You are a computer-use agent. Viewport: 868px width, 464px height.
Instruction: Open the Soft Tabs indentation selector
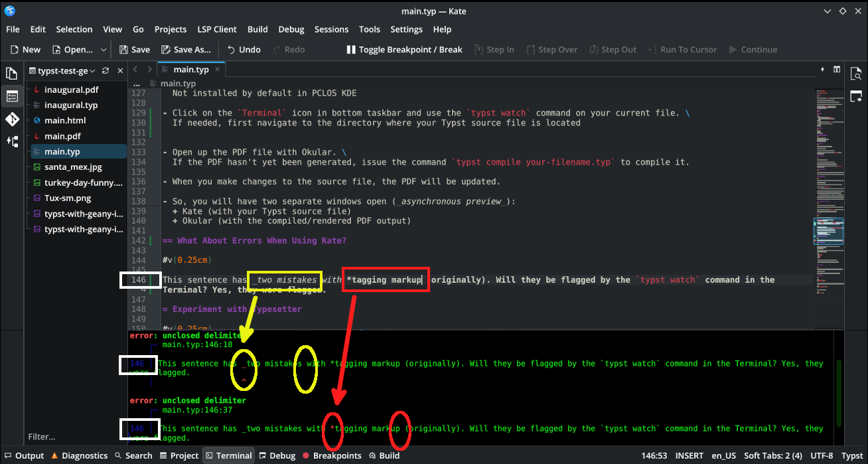coord(773,455)
